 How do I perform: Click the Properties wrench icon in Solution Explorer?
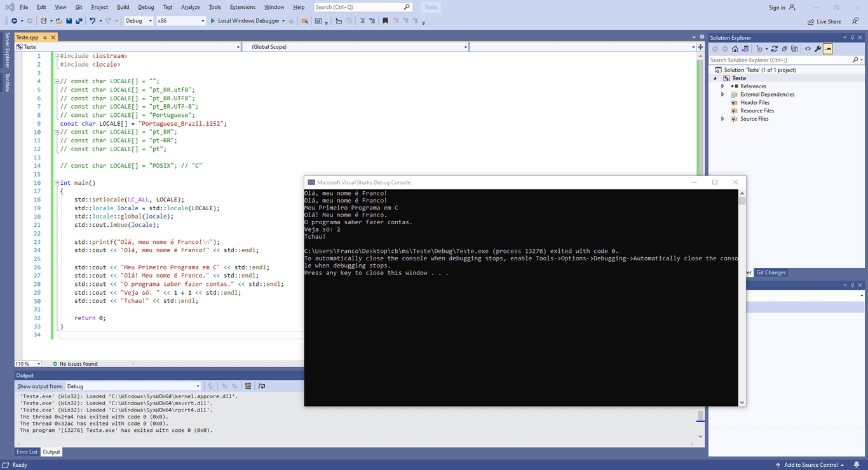818,49
